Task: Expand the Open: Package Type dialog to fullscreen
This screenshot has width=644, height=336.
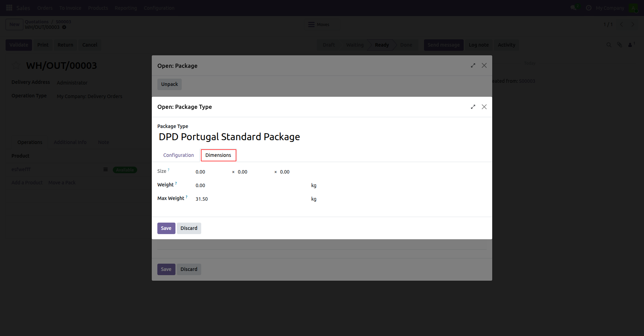Action: (x=473, y=107)
